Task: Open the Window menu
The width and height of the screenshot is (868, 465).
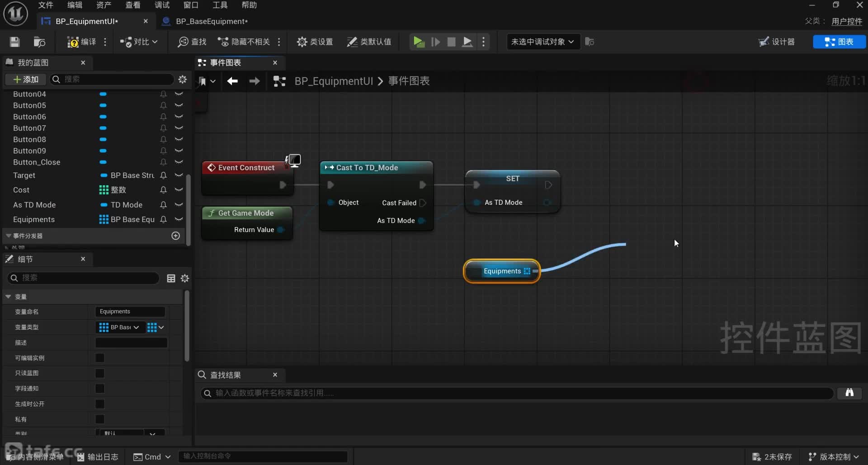Action: 190,5
